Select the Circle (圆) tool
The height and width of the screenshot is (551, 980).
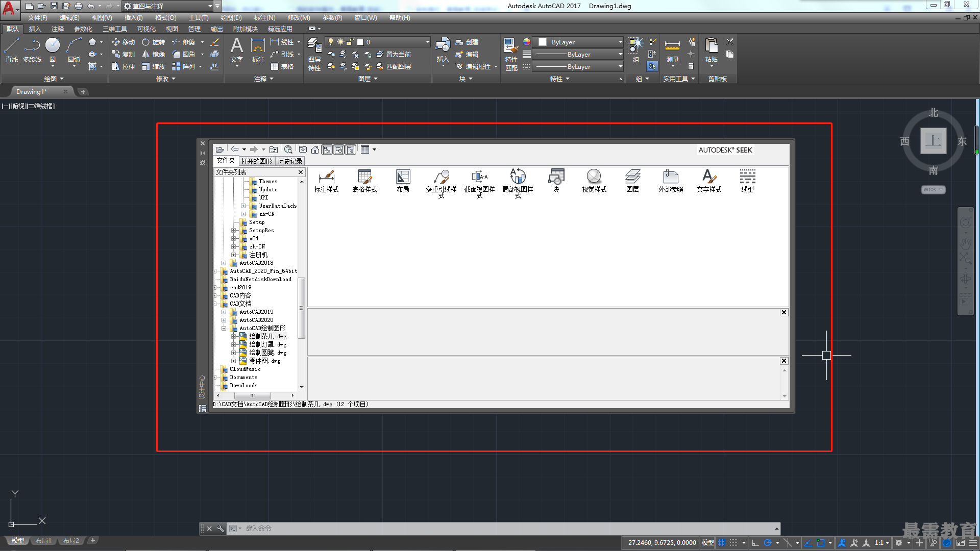tap(53, 50)
